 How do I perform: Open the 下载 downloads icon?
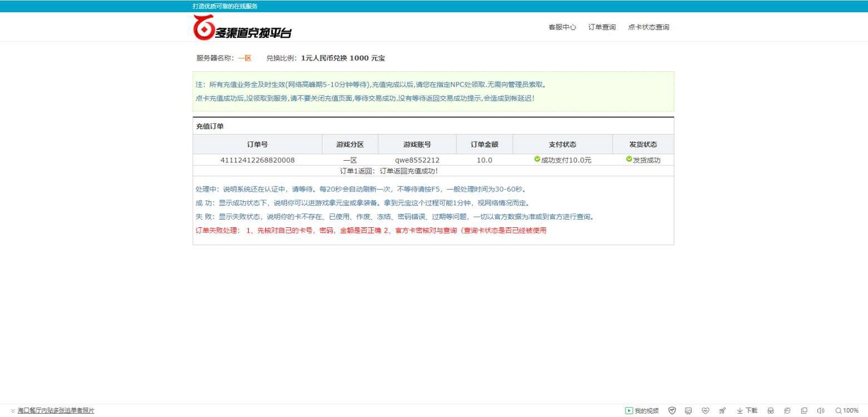[747, 411]
